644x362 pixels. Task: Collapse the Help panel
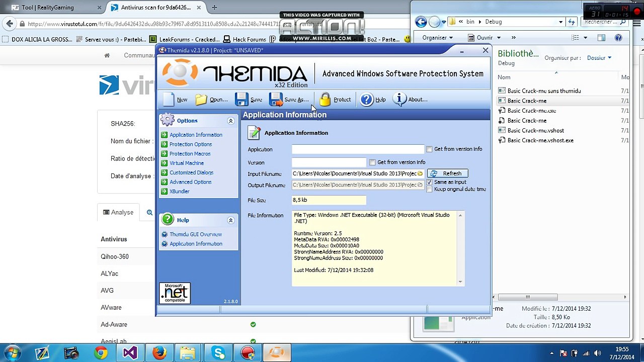tap(231, 220)
